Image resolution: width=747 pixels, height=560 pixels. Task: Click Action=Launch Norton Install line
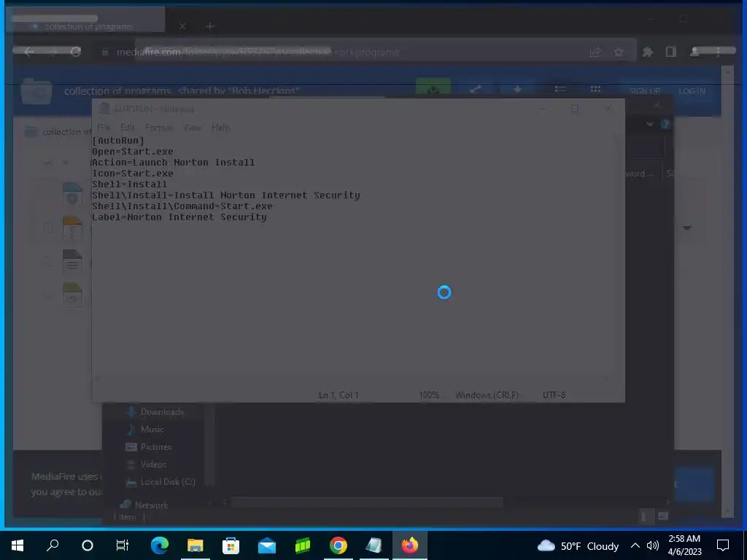[174, 163]
